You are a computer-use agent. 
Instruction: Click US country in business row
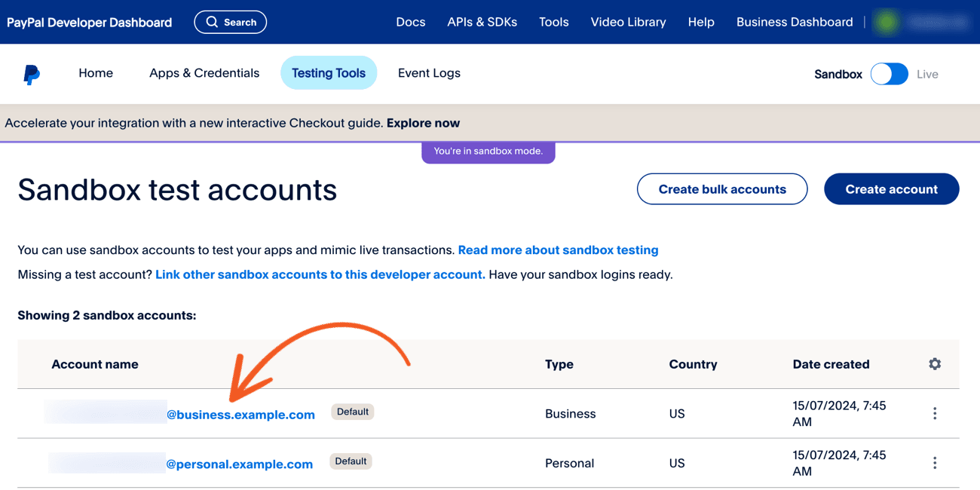pyautogui.click(x=677, y=414)
